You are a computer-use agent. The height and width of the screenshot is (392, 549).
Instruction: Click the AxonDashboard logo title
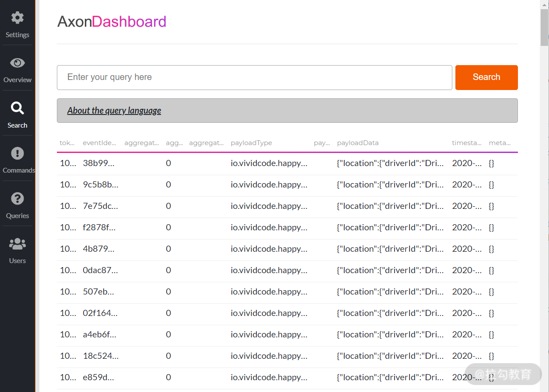(x=112, y=21)
